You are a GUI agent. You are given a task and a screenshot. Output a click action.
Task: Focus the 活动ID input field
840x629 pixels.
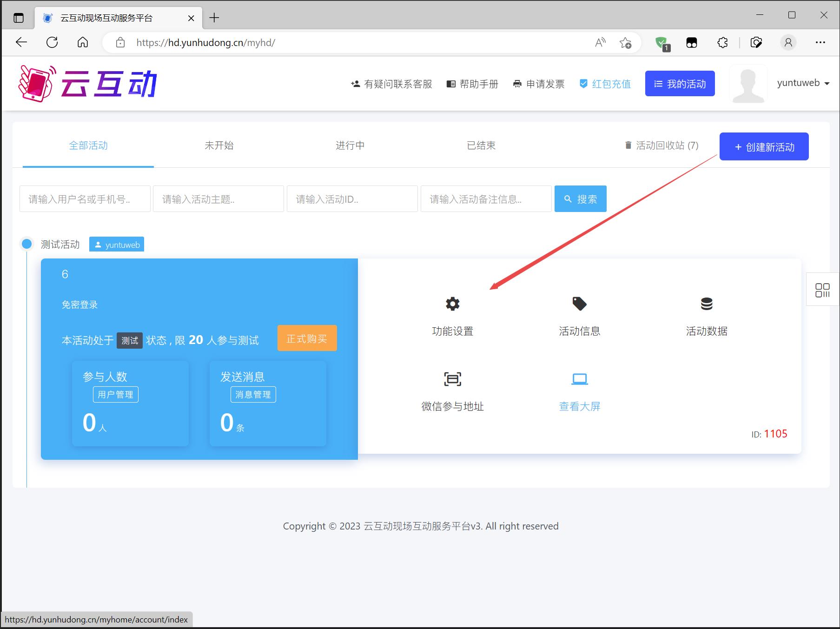352,199
